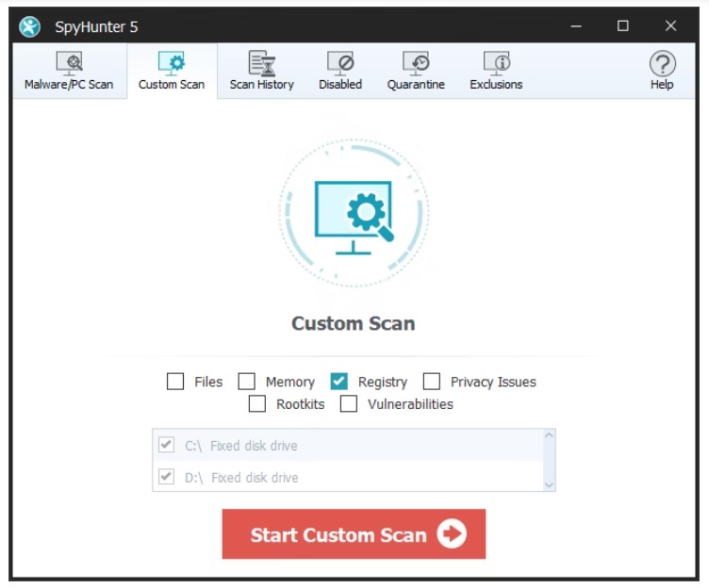Maximize the SpyHunter 5 window
The width and height of the screenshot is (709, 588).
(x=623, y=26)
